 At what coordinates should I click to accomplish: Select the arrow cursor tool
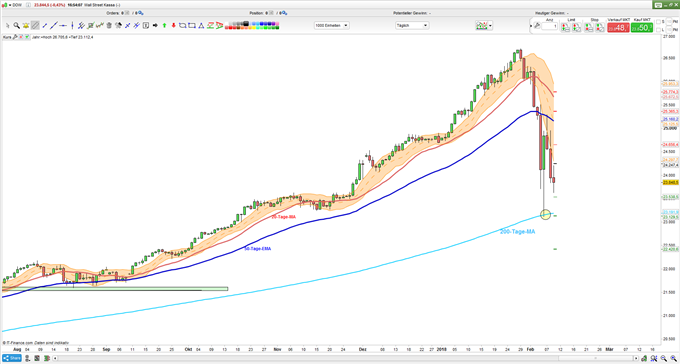click(x=7, y=25)
